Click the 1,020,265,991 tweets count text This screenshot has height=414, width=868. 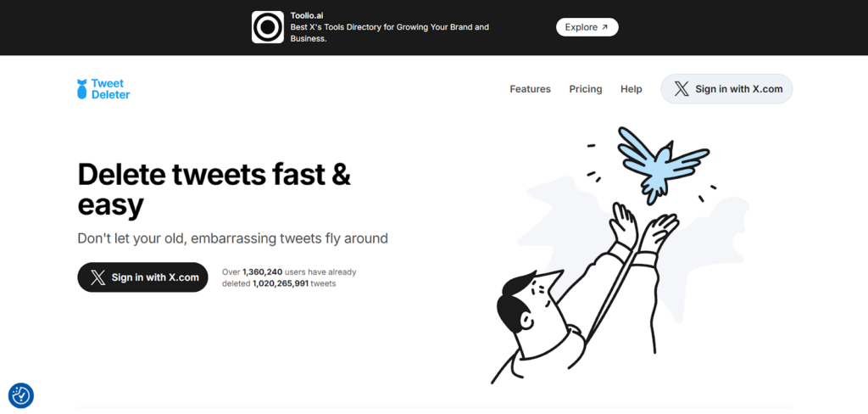(281, 283)
